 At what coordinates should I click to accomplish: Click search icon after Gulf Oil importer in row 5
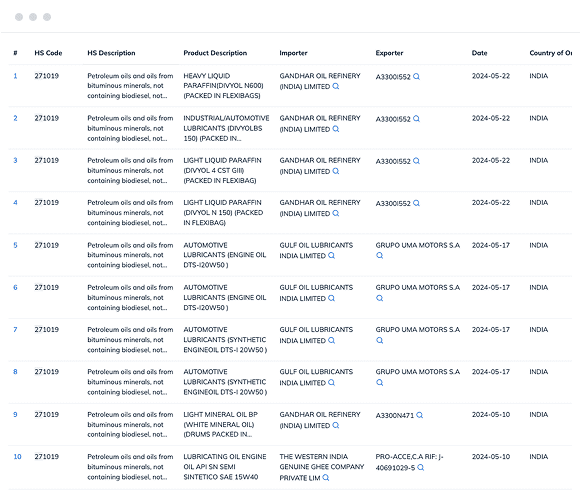[x=331, y=255]
